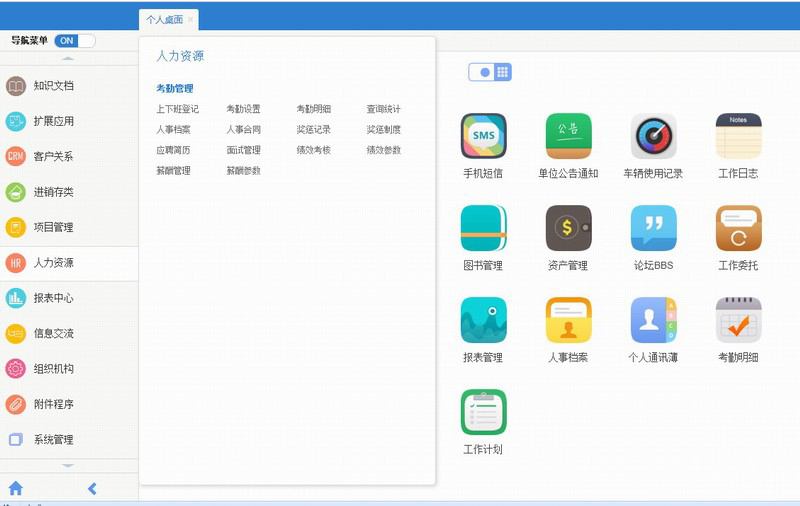Switch to the 个人桌面 tab
This screenshot has width=800, height=506.
164,19
